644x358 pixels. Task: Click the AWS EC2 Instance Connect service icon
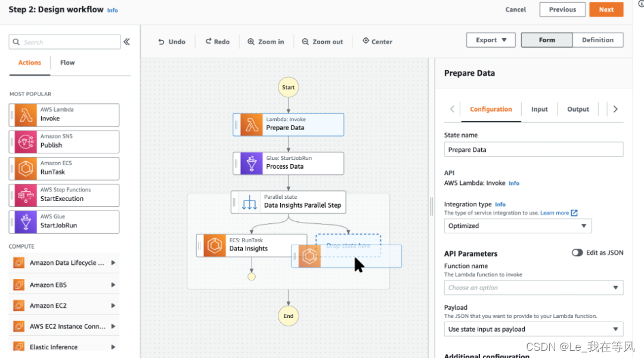(x=18, y=326)
